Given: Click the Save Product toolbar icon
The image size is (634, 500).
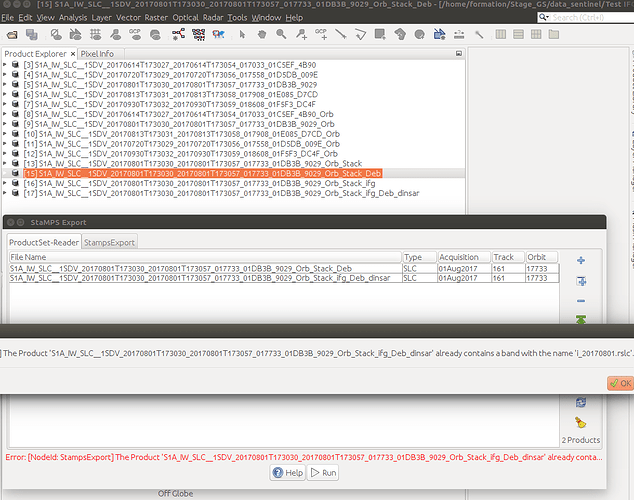Looking at the screenshot, I should (x=32, y=35).
